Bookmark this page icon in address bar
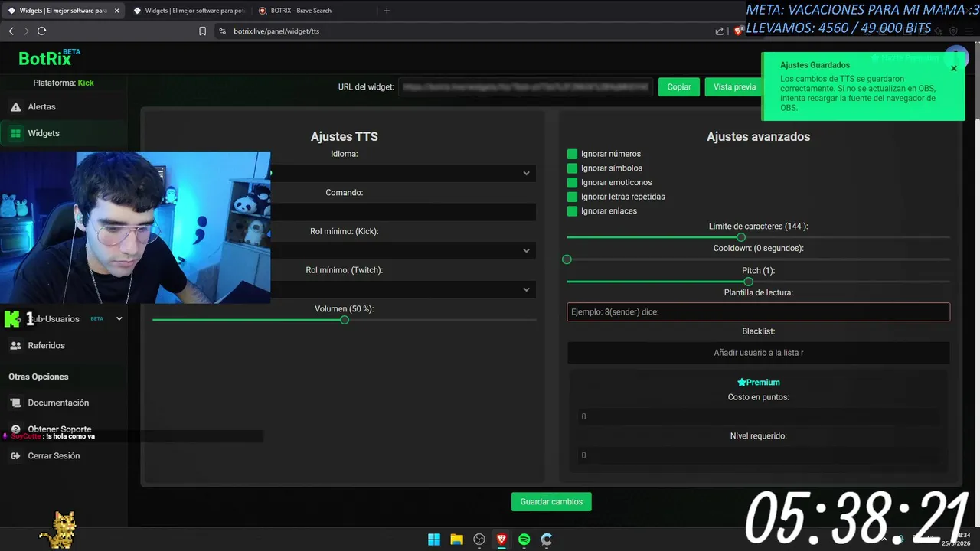The height and width of the screenshot is (551, 980). tap(202, 31)
